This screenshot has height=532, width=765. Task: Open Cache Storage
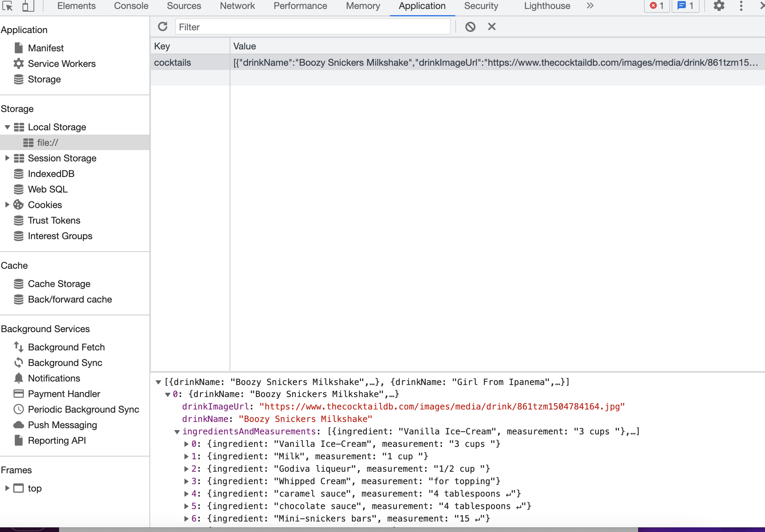[59, 283]
